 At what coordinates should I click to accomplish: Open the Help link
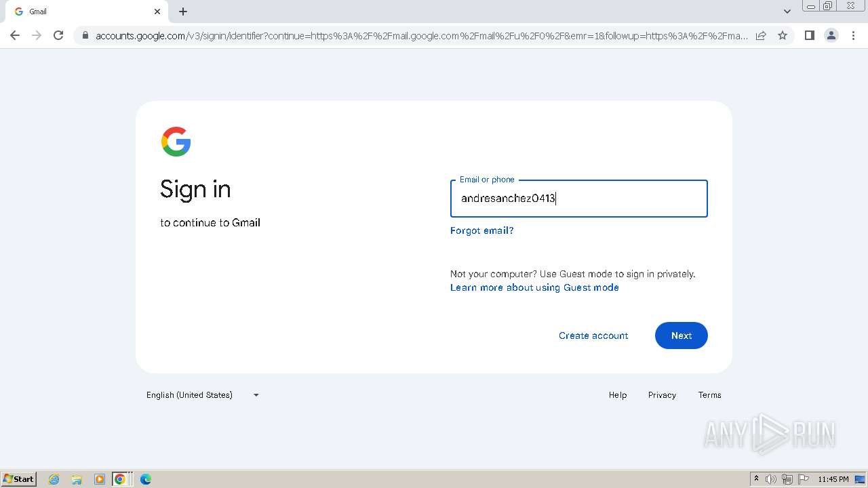tap(618, 395)
